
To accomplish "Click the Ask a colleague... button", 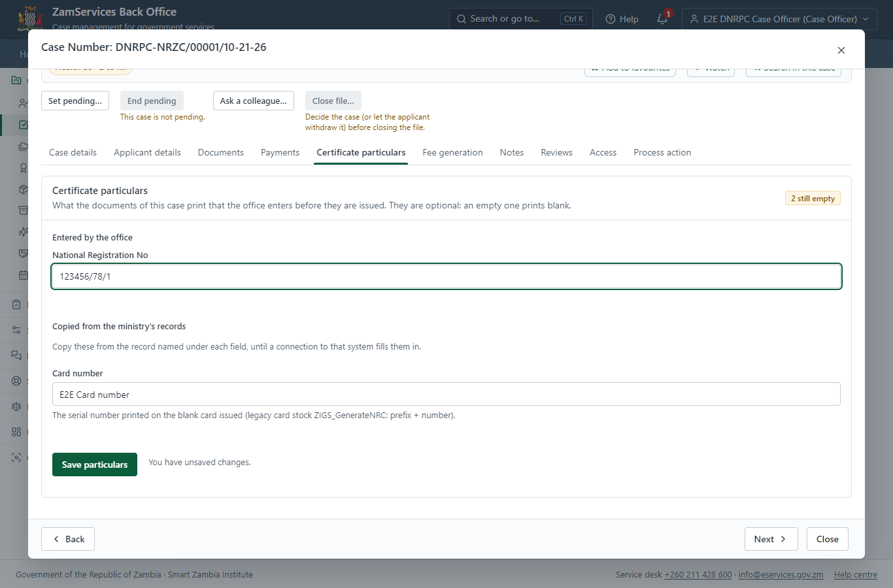I will coord(254,101).
